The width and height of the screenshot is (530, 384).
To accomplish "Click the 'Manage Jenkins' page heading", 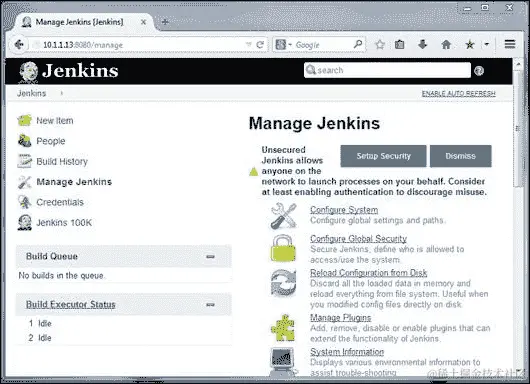I will 314,123.
